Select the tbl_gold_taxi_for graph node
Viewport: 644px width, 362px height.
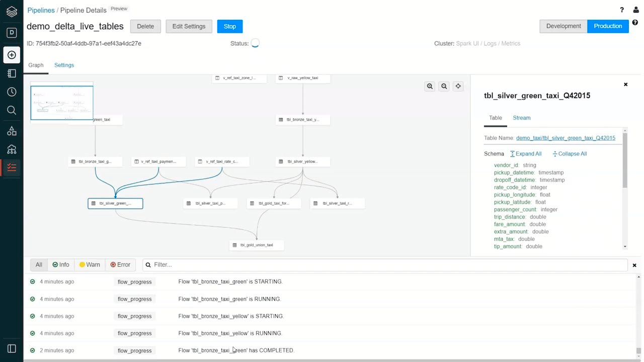point(274,204)
